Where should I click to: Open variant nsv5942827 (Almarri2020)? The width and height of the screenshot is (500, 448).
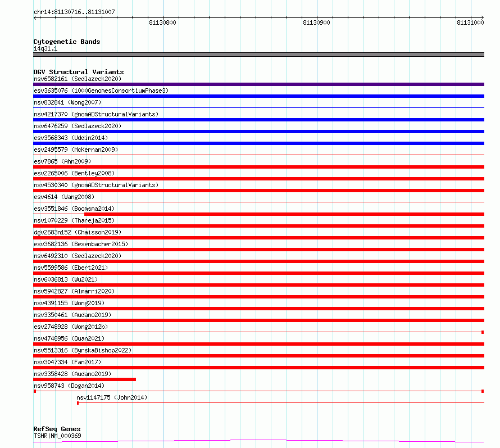74,291
